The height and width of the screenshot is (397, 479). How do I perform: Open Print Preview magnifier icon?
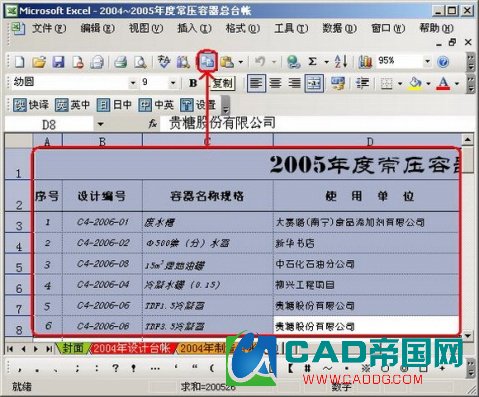pyautogui.click(x=140, y=62)
